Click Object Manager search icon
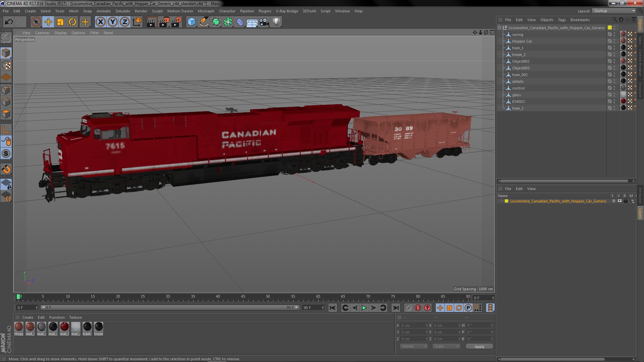644x362 pixels. pyautogui.click(x=614, y=20)
